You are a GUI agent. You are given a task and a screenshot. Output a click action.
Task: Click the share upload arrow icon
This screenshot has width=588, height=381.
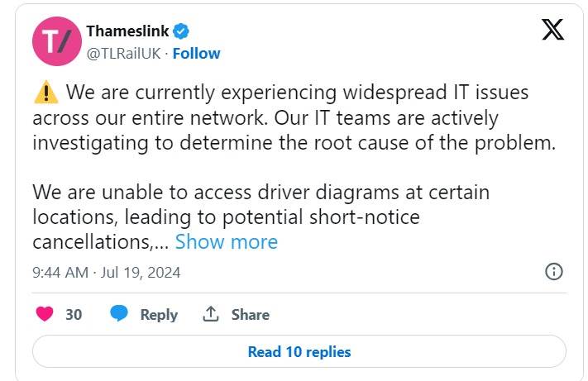(x=211, y=314)
